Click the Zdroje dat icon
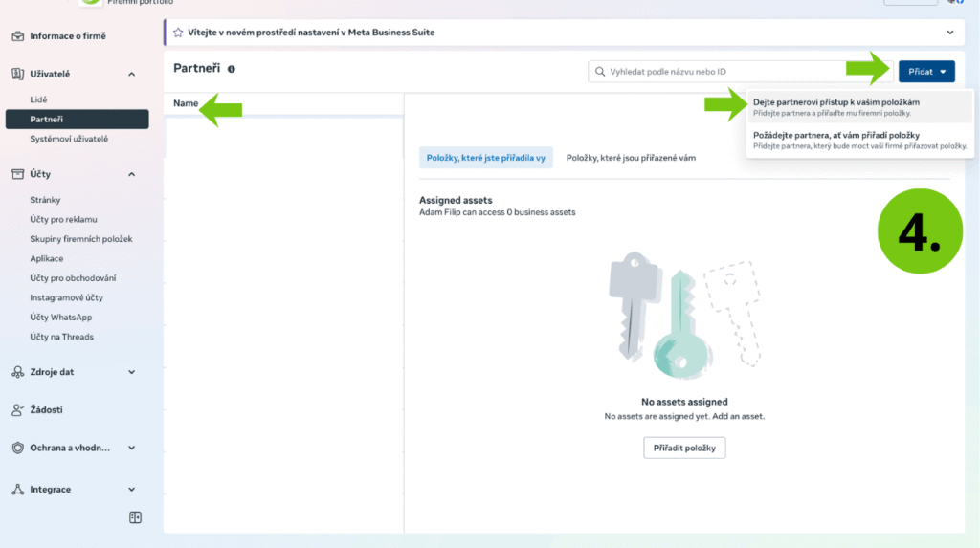The image size is (980, 548). tap(17, 372)
